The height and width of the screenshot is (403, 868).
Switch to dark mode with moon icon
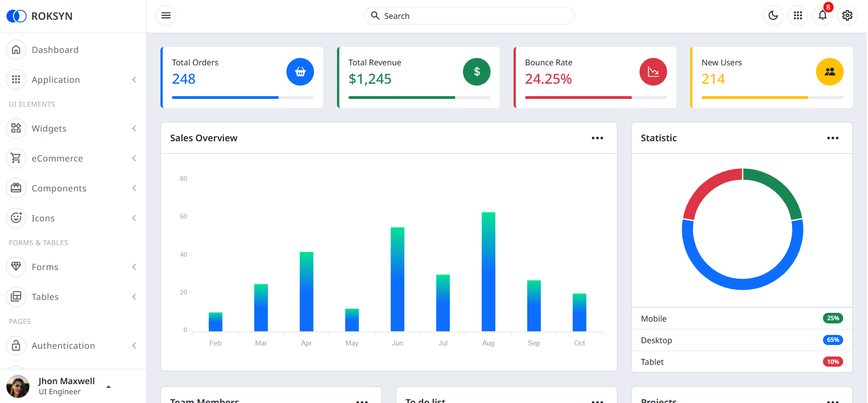coord(773,16)
